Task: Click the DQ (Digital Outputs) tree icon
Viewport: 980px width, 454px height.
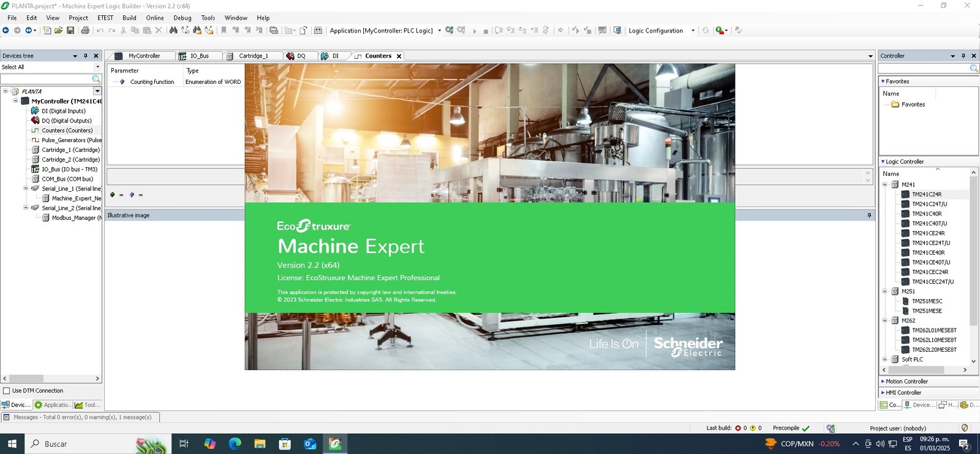Action: tap(36, 121)
